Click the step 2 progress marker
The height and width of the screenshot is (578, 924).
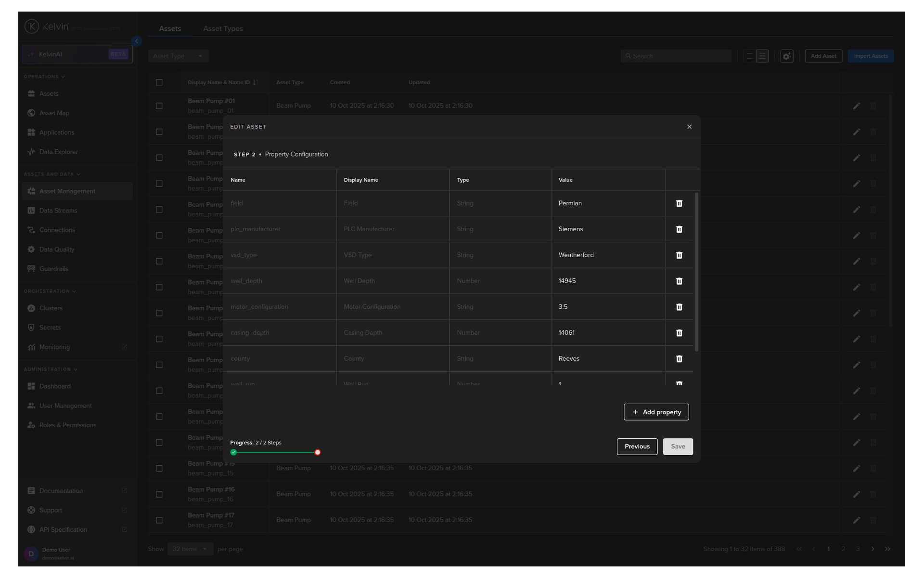click(x=318, y=452)
